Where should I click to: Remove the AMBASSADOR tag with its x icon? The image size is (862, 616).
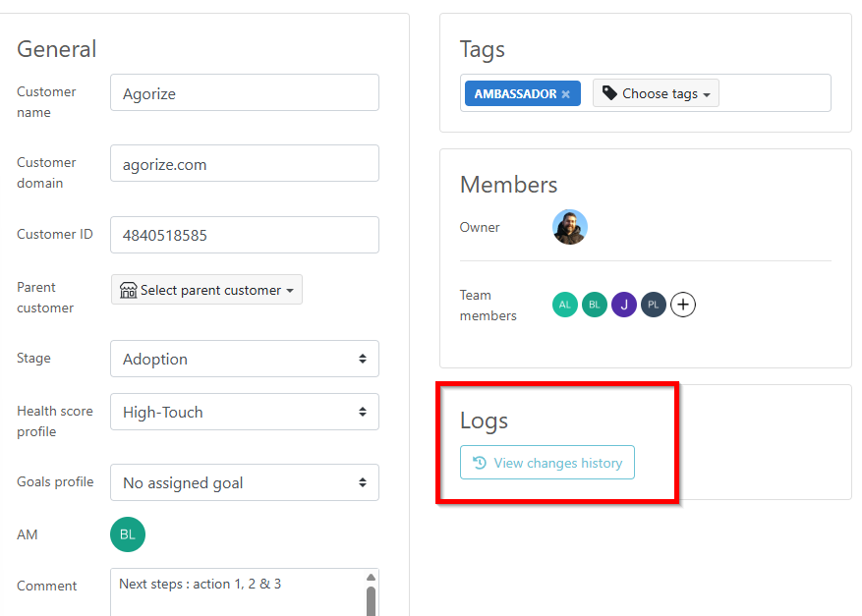pos(565,94)
